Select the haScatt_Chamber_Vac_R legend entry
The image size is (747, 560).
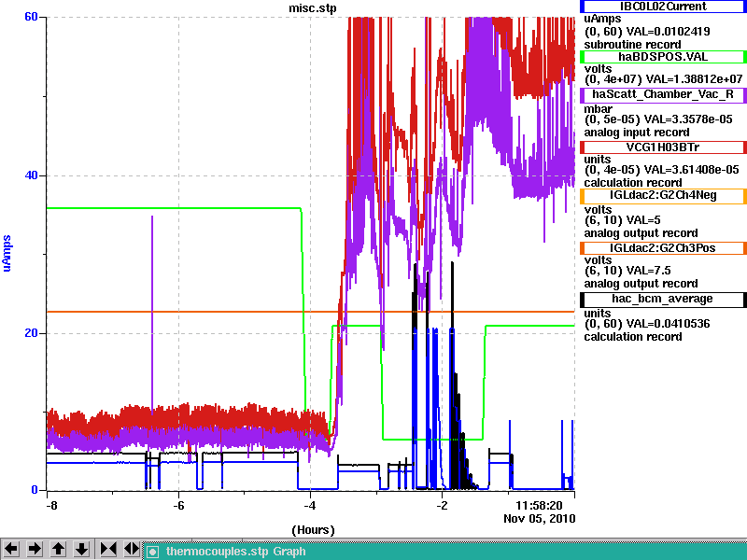[x=663, y=94]
